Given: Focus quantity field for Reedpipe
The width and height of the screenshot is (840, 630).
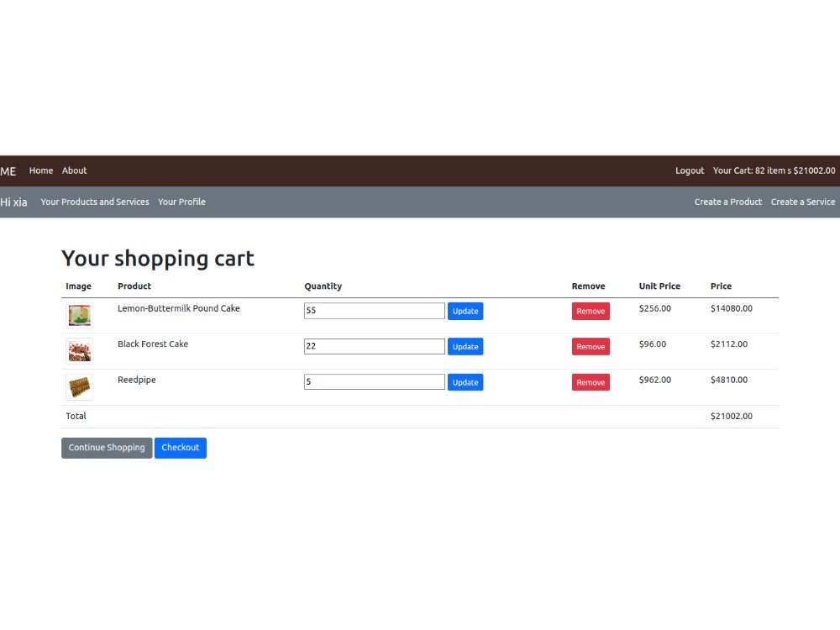Looking at the screenshot, I should (x=375, y=382).
